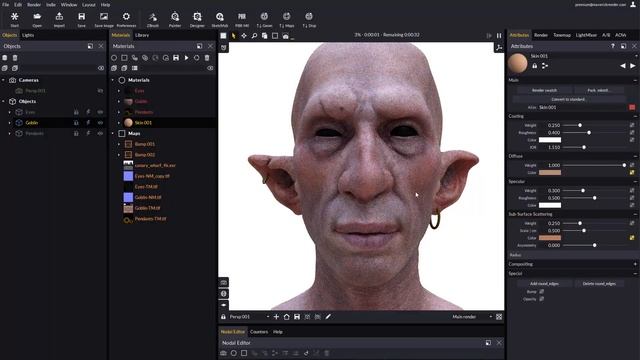Click the help question mark in Attributes
The width and height of the screenshot is (640, 360).
[x=613, y=46]
